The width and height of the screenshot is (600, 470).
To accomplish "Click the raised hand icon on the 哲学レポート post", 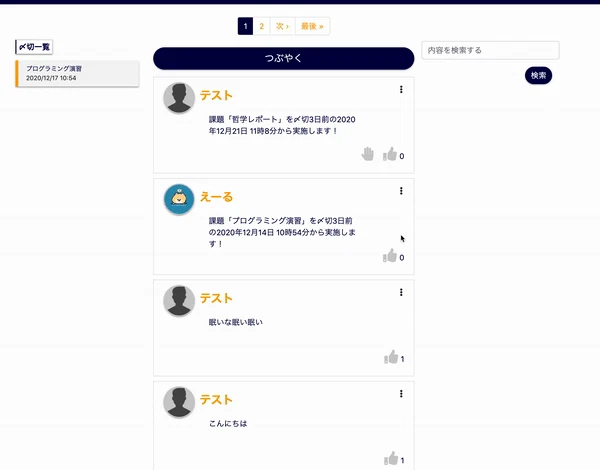I will coord(367,154).
